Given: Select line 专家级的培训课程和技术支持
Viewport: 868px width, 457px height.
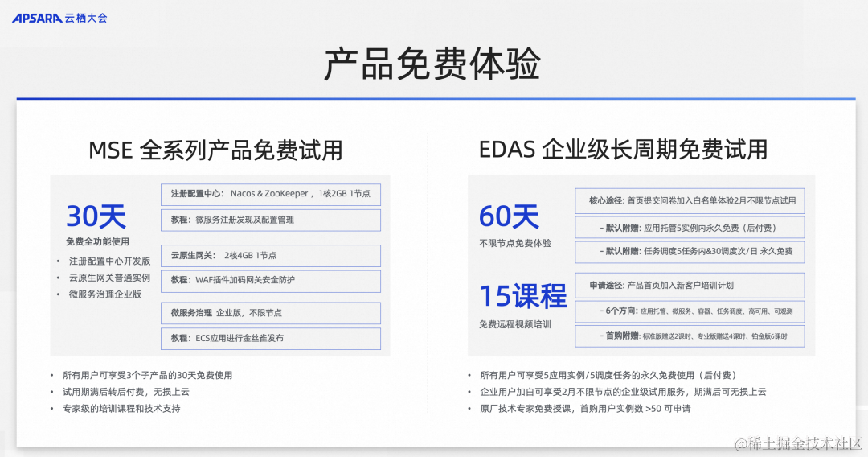Looking at the screenshot, I should point(121,408).
